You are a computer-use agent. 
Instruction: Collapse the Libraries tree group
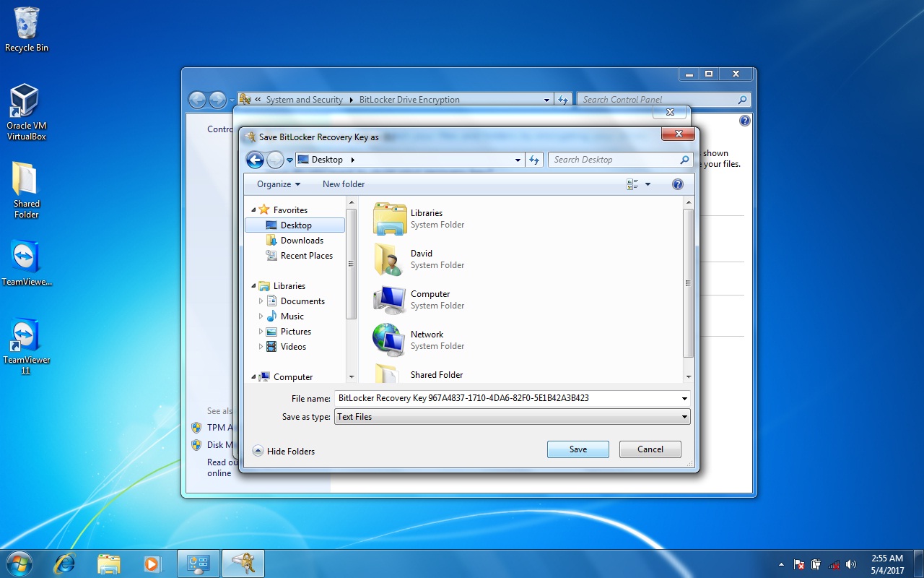click(253, 286)
